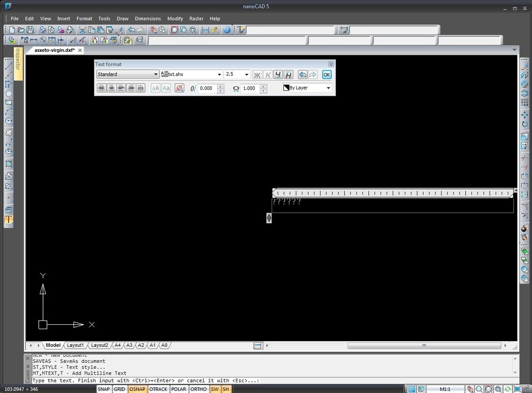Open the Help question mark icon

click(227, 30)
